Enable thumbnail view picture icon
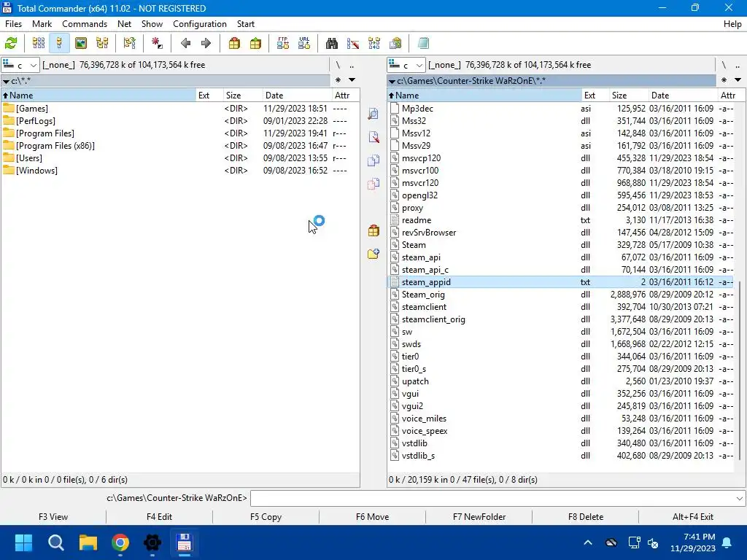 pos(81,43)
